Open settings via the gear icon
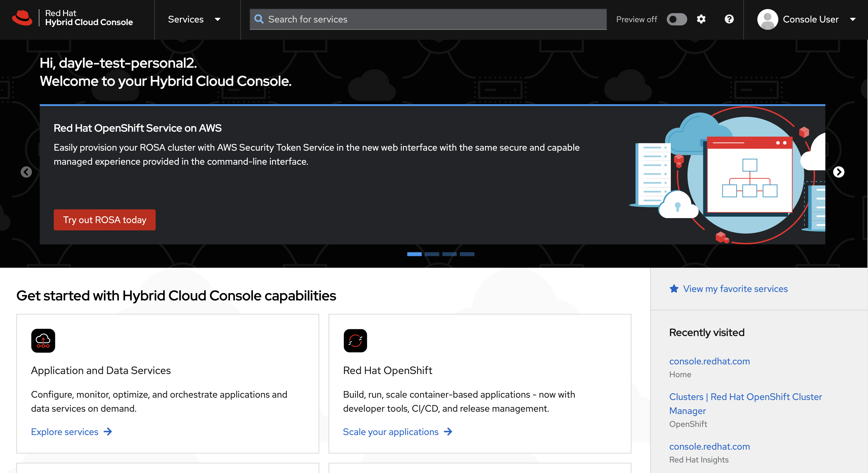868x473 pixels. [x=701, y=19]
